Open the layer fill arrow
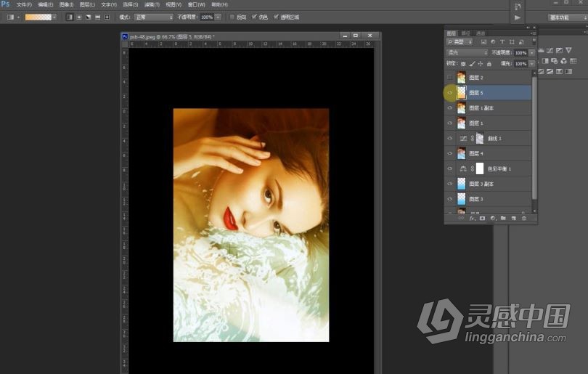Viewport: 588px width, 374px height. tap(532, 64)
